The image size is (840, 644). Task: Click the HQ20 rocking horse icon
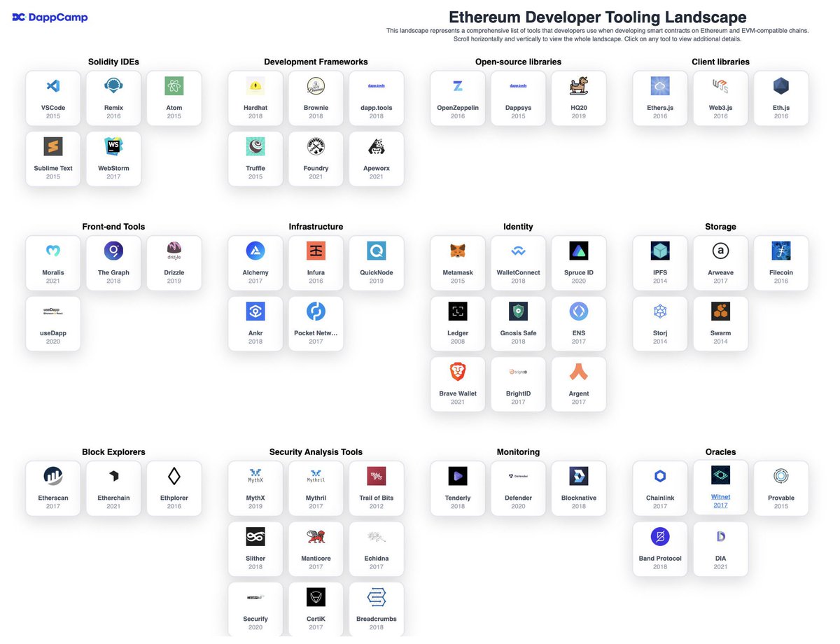pyautogui.click(x=579, y=86)
